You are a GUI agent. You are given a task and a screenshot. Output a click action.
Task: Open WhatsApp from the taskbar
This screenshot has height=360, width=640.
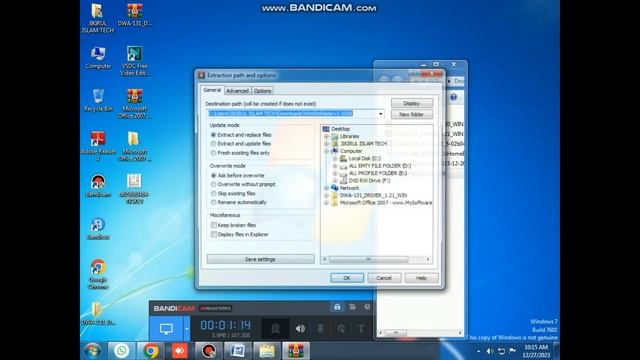pyautogui.click(x=121, y=351)
